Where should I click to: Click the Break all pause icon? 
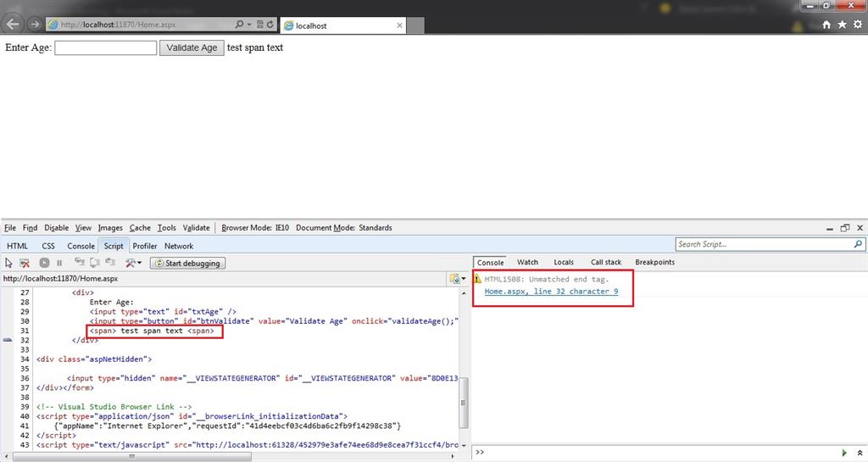tap(59, 263)
